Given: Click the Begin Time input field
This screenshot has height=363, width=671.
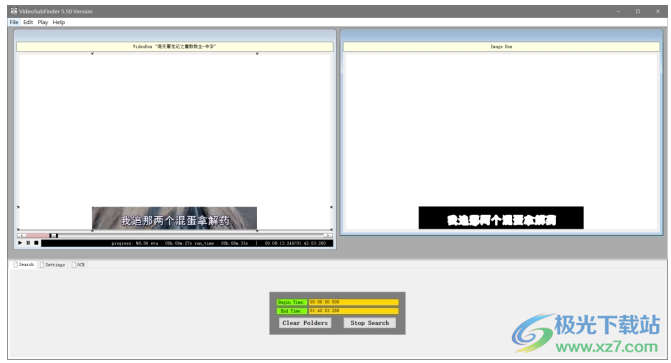Looking at the screenshot, I should click(353, 302).
